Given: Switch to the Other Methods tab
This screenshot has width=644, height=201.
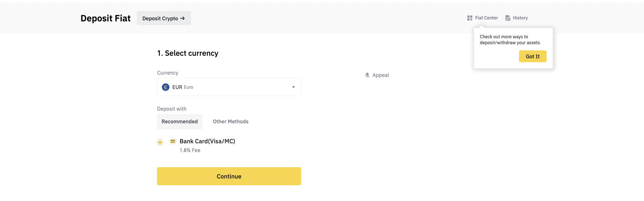Looking at the screenshot, I should point(231,122).
